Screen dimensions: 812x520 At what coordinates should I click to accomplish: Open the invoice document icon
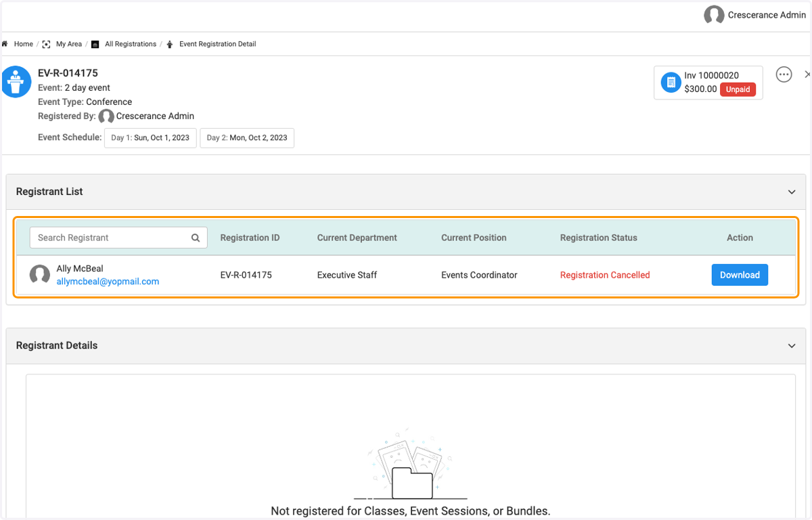pyautogui.click(x=671, y=83)
